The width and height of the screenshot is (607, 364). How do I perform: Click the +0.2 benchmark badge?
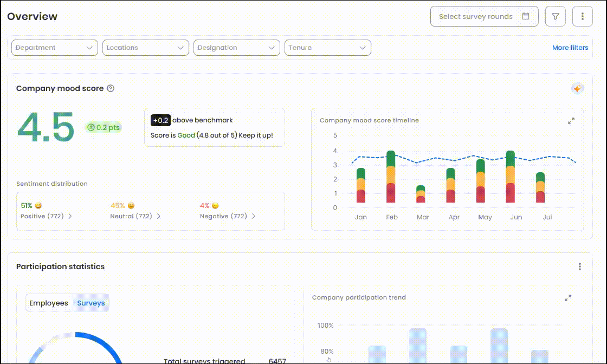coord(160,120)
